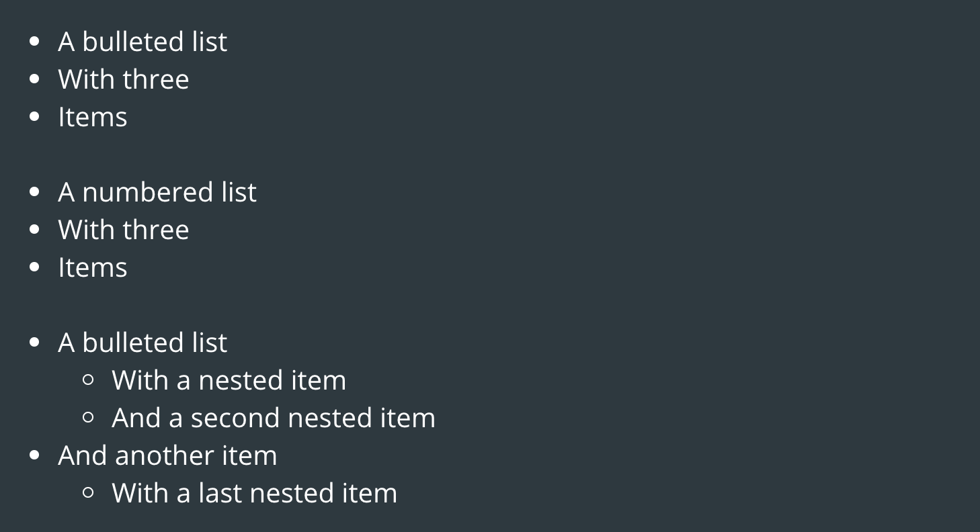Viewport: 980px width, 532px height.
Task: Click the solid bullet beside 'And another item'
Action: click(x=36, y=455)
